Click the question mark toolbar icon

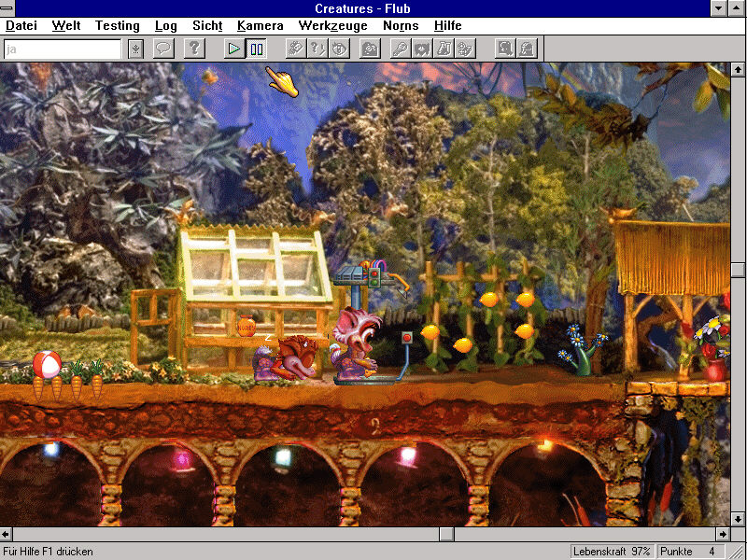[194, 49]
